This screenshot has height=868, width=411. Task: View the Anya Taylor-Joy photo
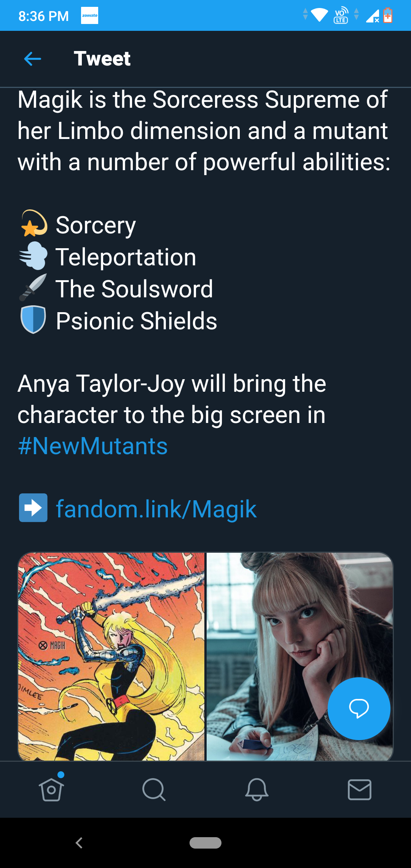(300, 656)
